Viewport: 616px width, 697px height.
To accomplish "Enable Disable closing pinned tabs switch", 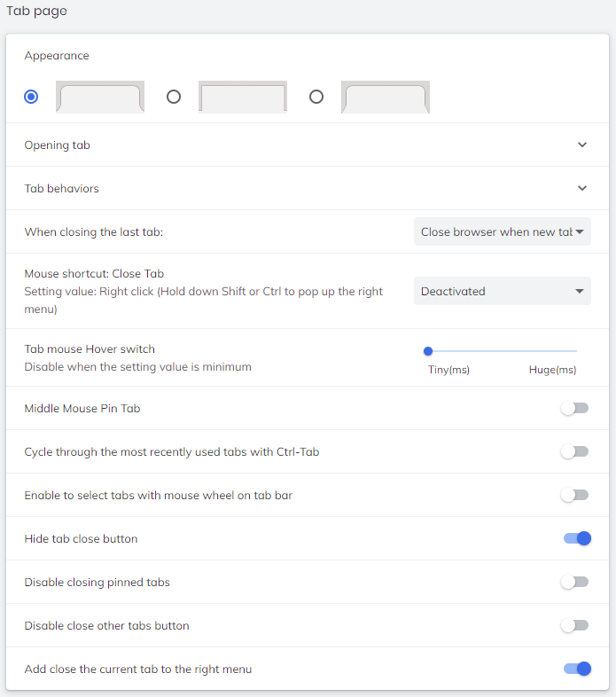I will coord(574,582).
